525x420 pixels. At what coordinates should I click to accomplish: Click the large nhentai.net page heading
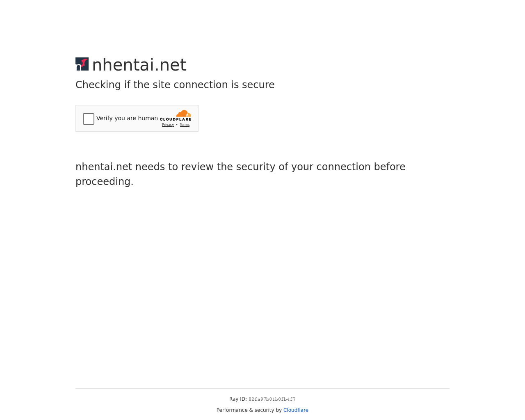pyautogui.click(x=139, y=65)
